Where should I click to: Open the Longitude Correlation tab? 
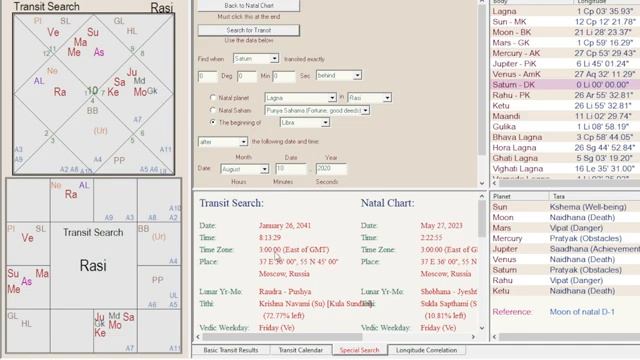(427, 350)
